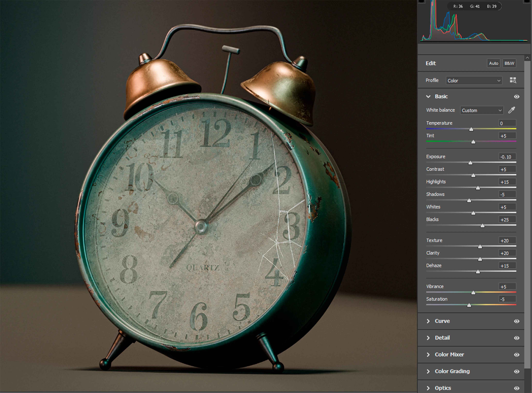Toggle the Color Grading eye visibility
The height and width of the screenshot is (393, 532).
coord(517,372)
